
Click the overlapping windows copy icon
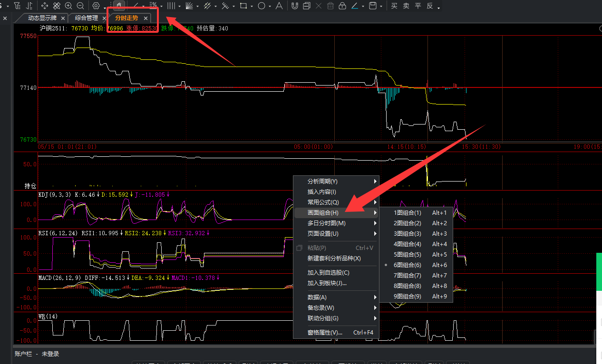[307, 6]
